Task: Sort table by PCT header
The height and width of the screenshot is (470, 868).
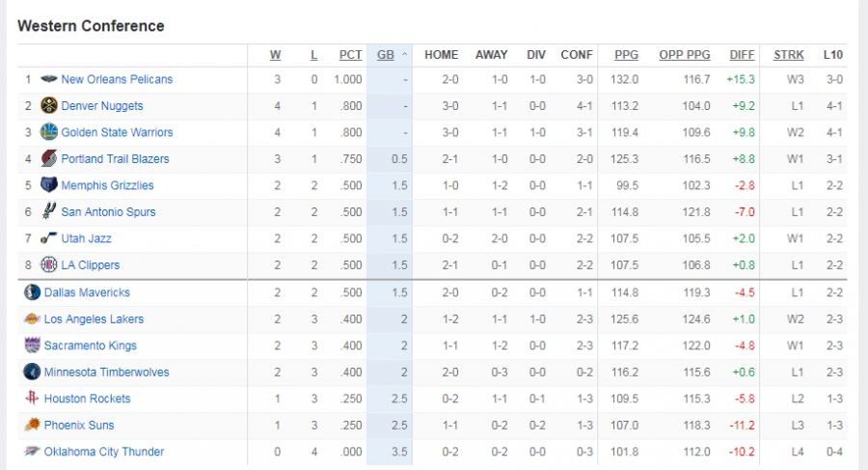Action: (x=350, y=55)
